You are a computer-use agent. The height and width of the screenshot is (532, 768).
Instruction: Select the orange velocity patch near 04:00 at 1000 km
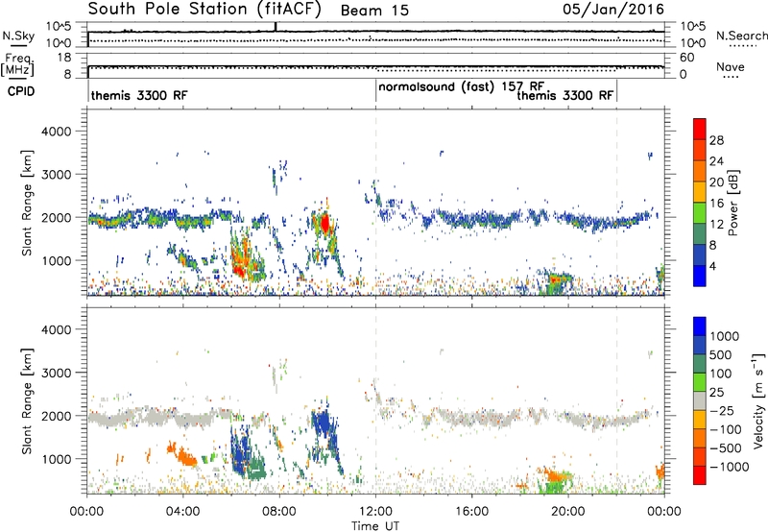(186, 457)
